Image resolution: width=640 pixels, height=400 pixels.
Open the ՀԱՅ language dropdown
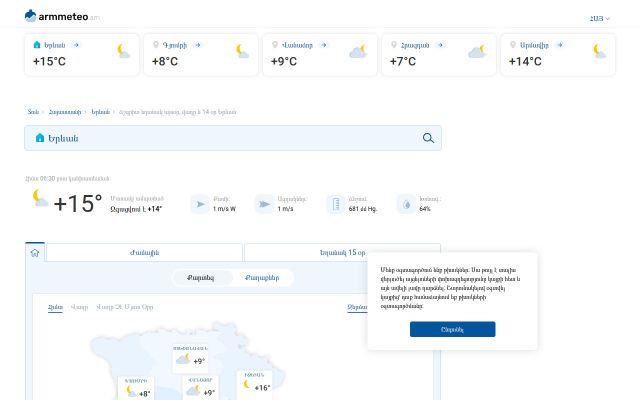click(600, 18)
